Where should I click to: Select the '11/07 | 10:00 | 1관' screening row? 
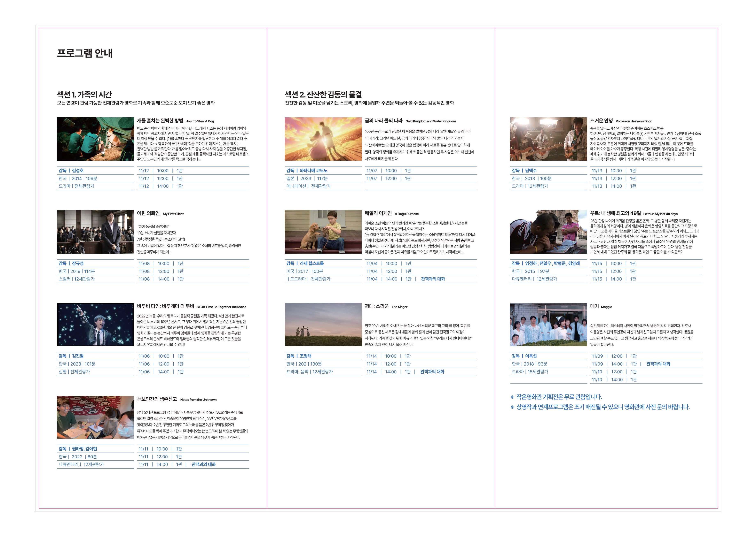tap(421, 171)
